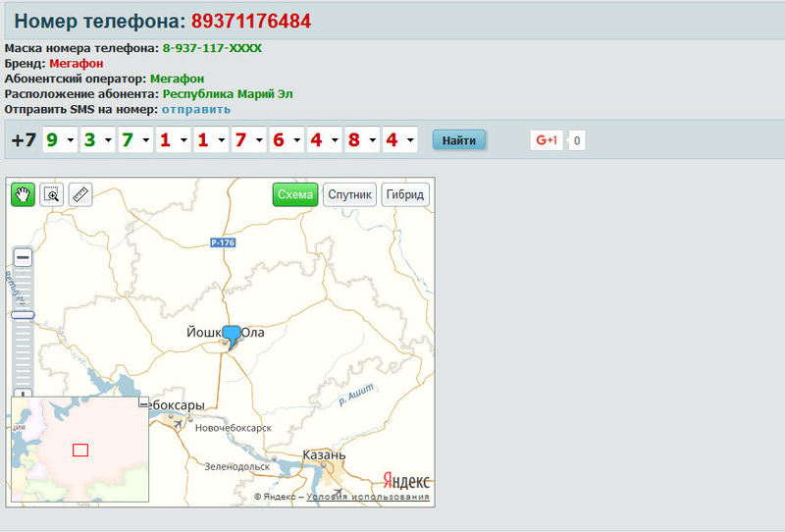Viewport: 785px width, 532px height.
Task: Open the seventh digit dropdown showing 6
Action: coord(287,139)
